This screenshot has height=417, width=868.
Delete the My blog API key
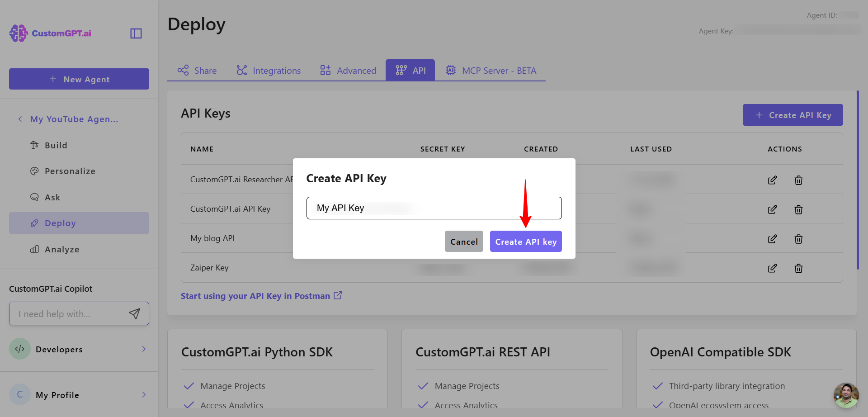coord(799,239)
